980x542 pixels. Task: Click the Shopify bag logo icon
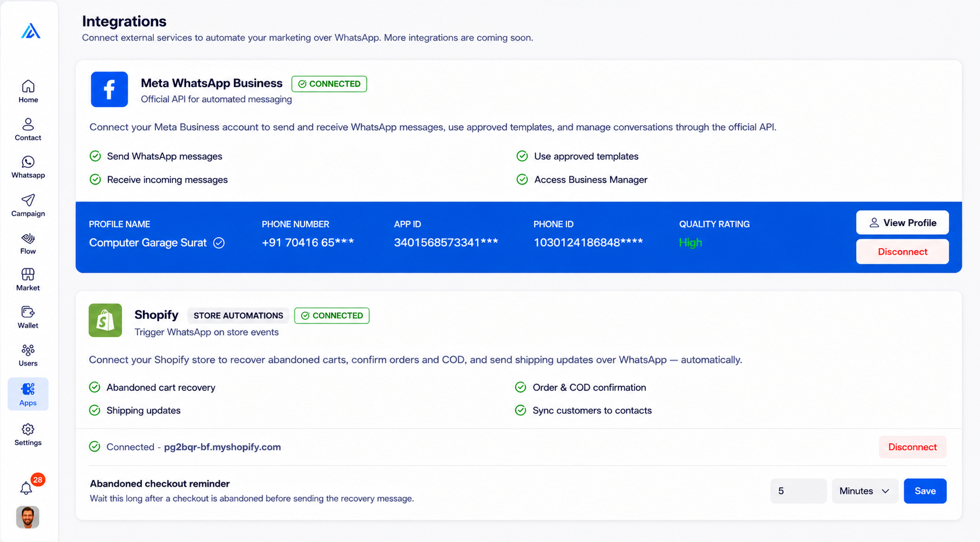[105, 320]
